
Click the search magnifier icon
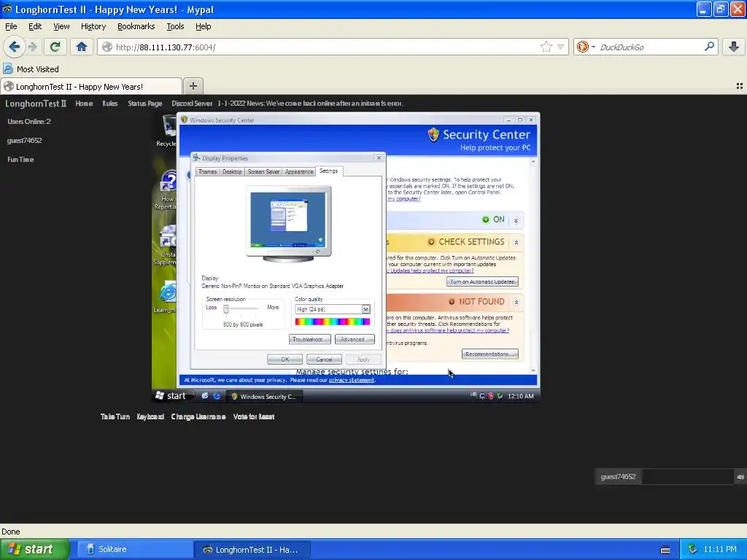(709, 47)
